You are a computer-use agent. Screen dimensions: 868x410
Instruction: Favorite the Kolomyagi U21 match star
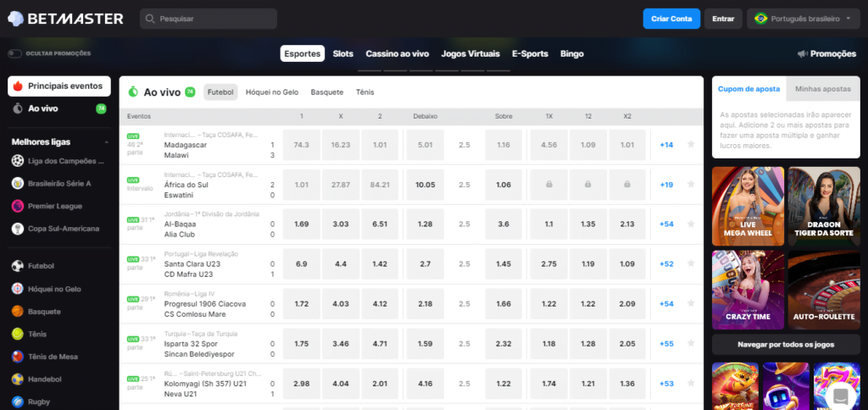[x=691, y=384]
